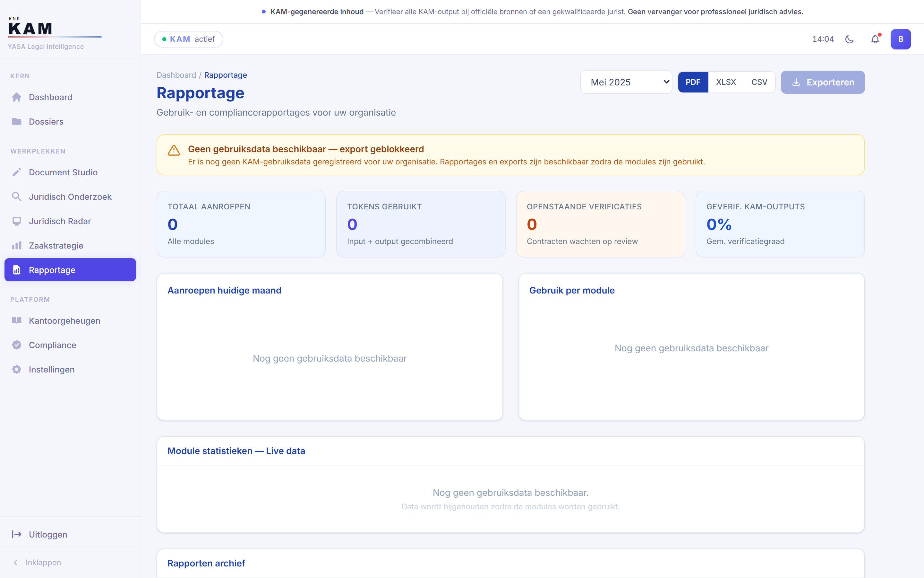
Task: Click the Exporteren button
Action: 823,82
